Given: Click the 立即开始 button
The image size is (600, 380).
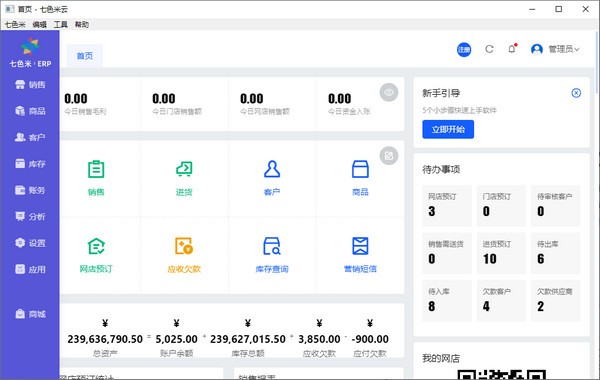Looking at the screenshot, I should (448, 129).
